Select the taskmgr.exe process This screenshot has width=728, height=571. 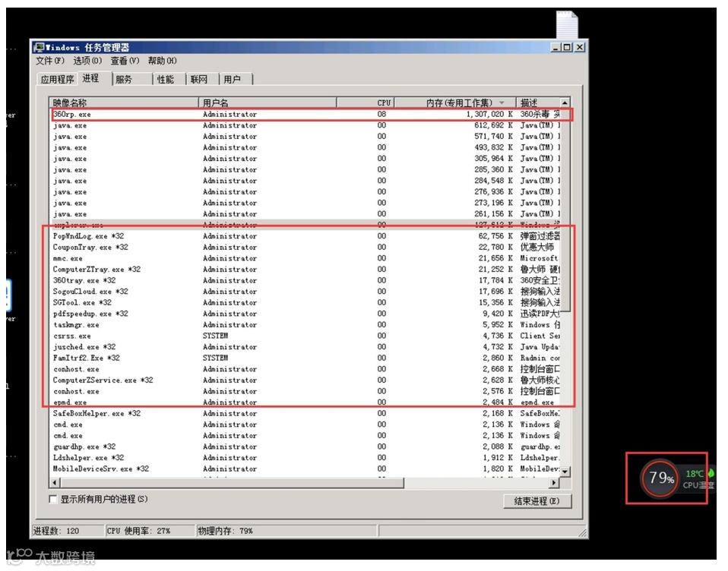coord(305,325)
